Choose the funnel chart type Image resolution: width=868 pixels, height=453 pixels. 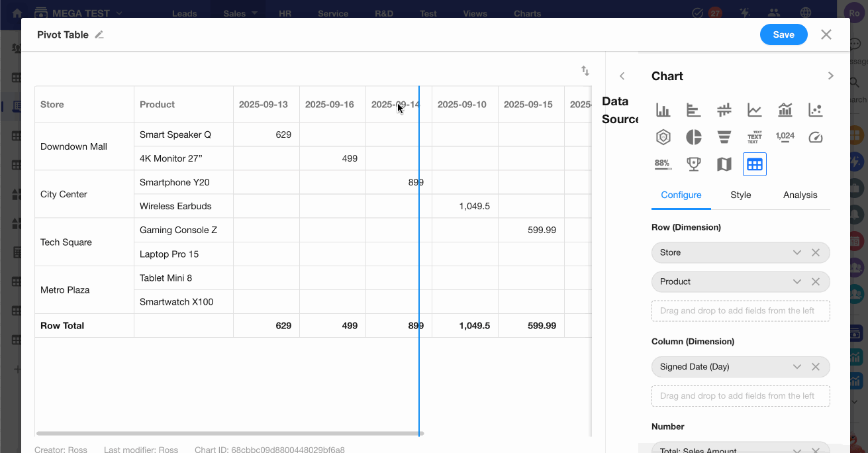(x=724, y=137)
